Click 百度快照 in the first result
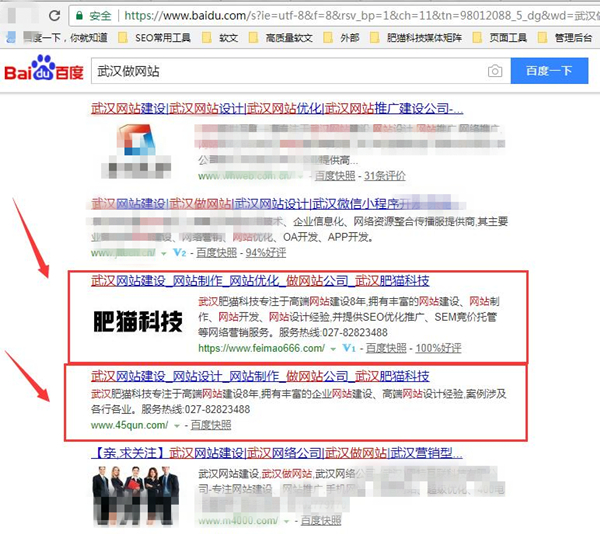600x534 pixels. 335,176
